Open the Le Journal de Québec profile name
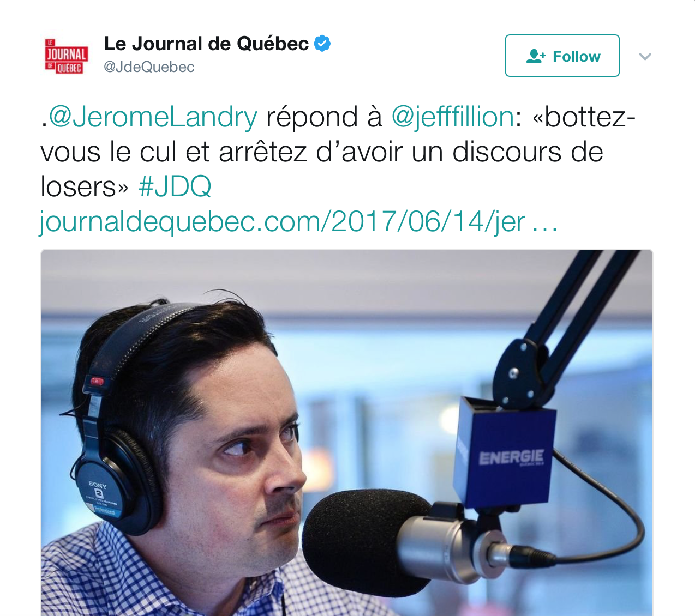The width and height of the screenshot is (695, 616). [206, 43]
